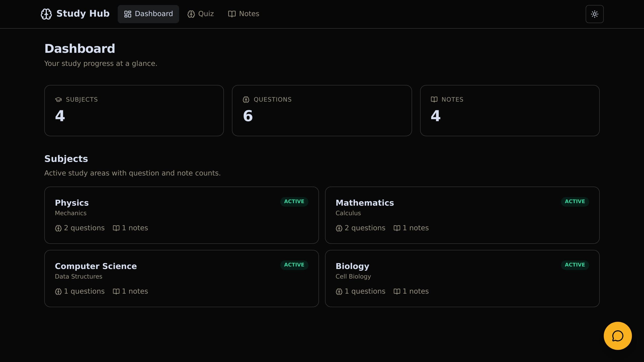
Task: Open the Notes navigation tab
Action: (244, 14)
